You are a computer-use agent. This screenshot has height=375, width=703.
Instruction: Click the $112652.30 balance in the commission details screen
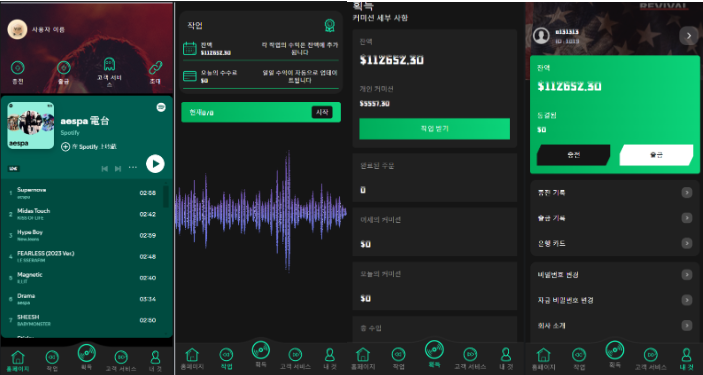pos(391,60)
